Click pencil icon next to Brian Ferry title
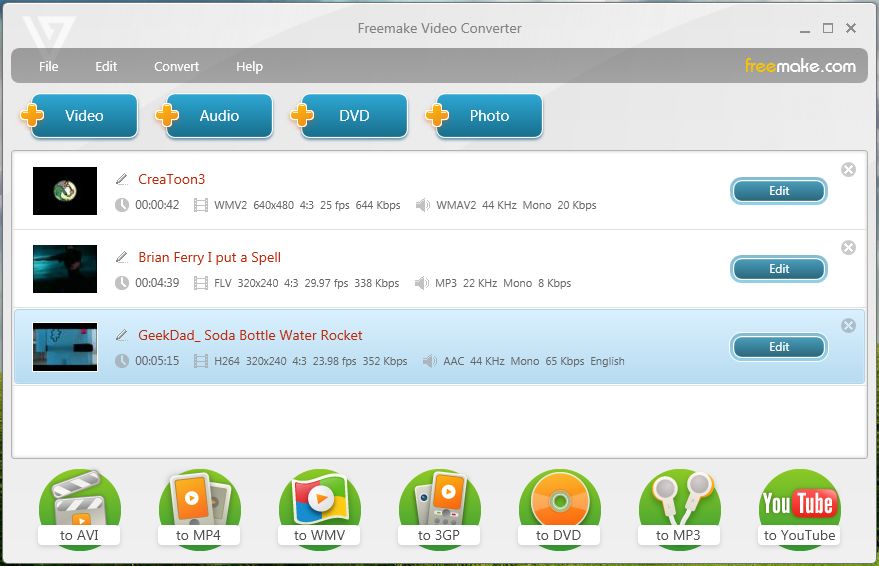Image resolution: width=879 pixels, height=566 pixels. 122,257
